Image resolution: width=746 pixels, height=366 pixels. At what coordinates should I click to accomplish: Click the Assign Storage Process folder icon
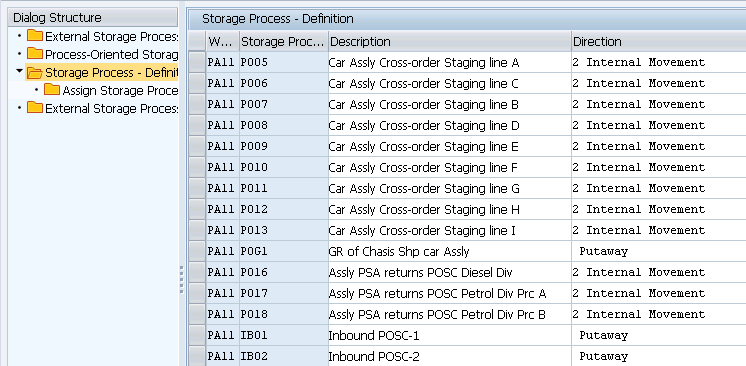click(x=52, y=90)
